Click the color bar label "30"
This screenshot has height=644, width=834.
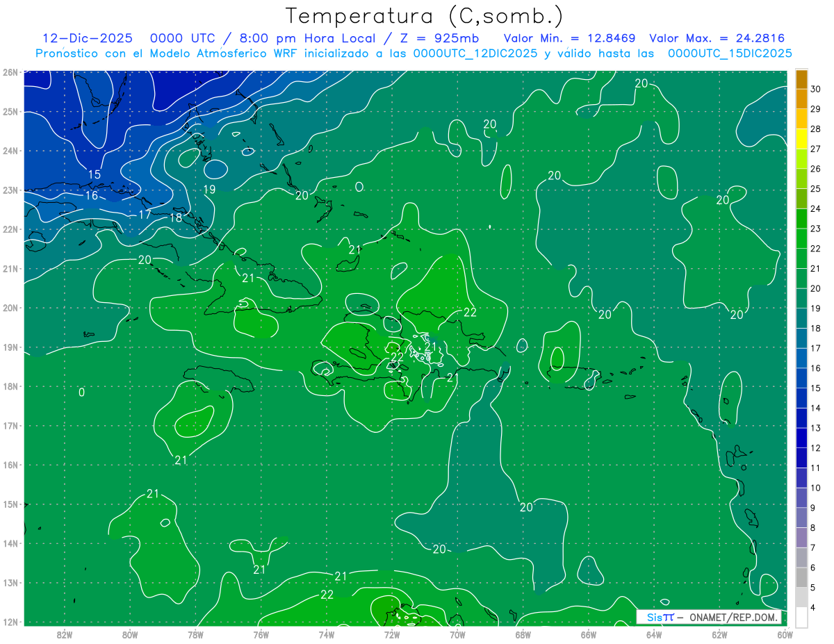[815, 89]
